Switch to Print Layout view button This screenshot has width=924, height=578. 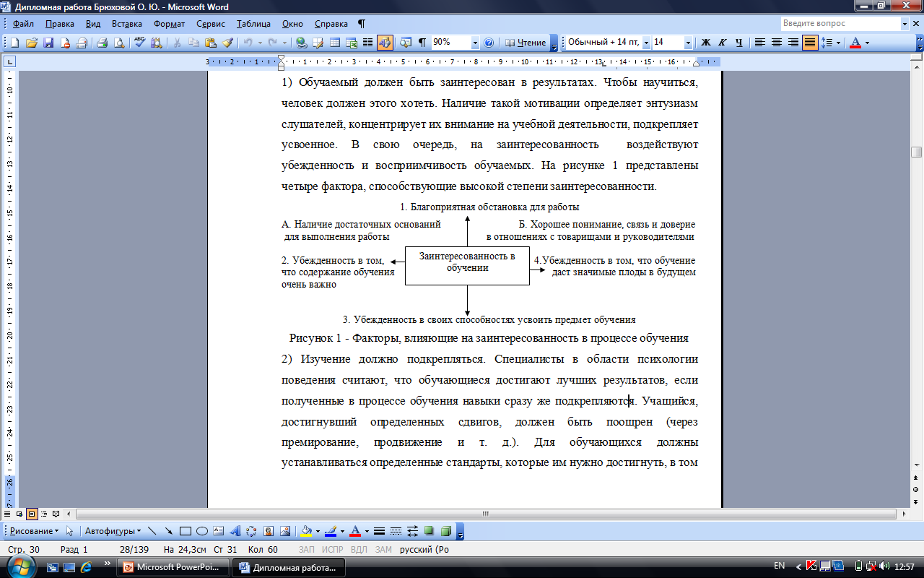click(32, 514)
